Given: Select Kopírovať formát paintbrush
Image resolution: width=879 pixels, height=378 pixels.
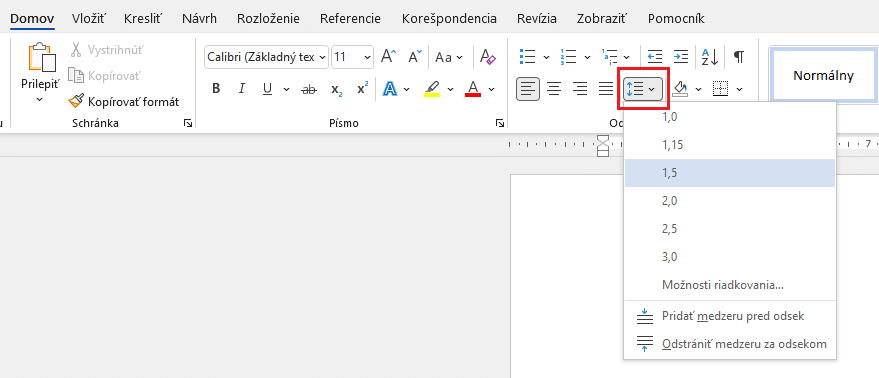Looking at the screenshot, I should 76,102.
